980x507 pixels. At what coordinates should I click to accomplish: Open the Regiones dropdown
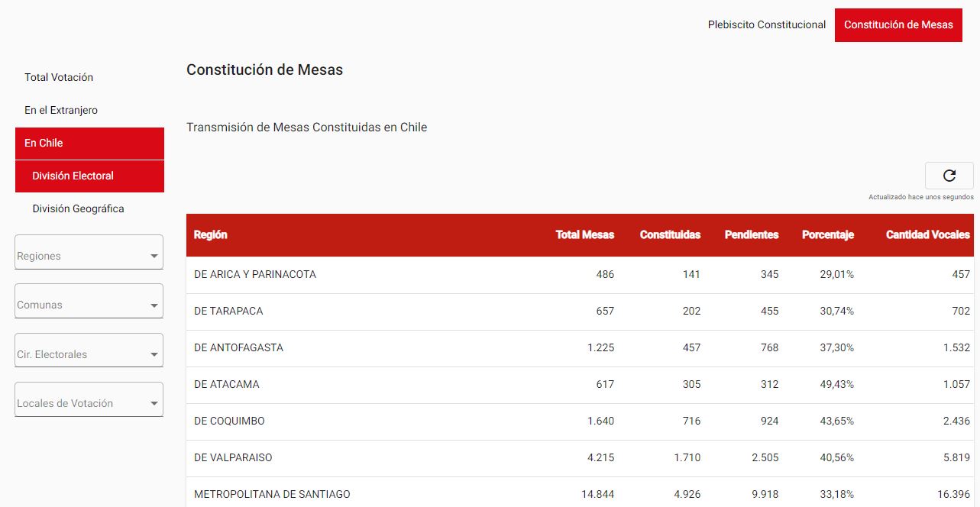pyautogui.click(x=89, y=256)
